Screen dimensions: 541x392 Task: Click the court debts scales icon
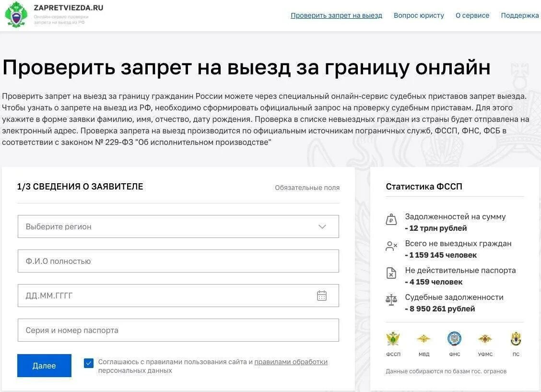click(x=391, y=300)
